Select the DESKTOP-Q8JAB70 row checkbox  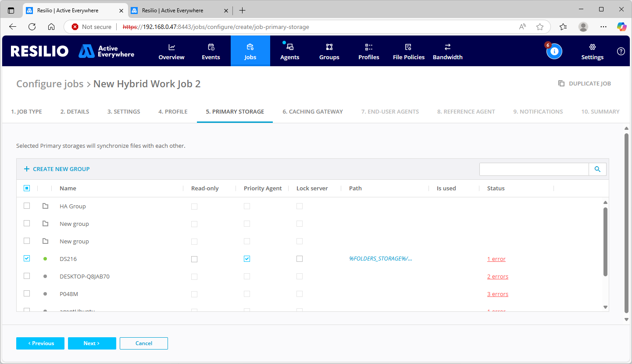[27, 276]
